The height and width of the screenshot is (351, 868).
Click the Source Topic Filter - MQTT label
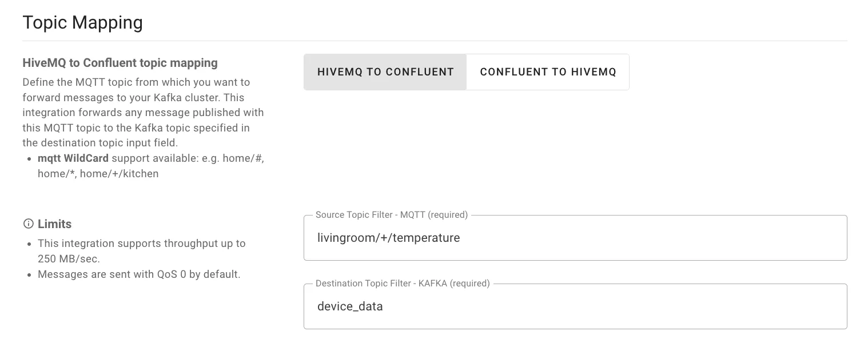click(x=392, y=215)
